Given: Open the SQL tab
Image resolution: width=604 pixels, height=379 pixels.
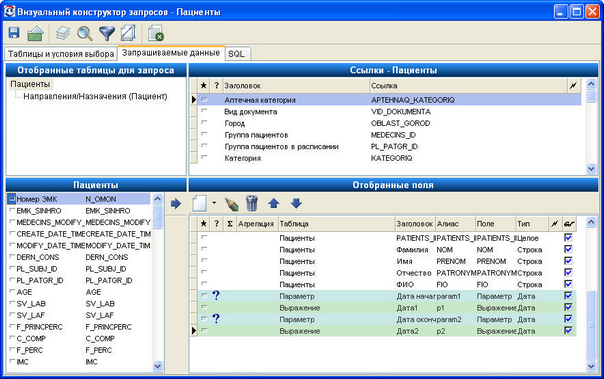Looking at the screenshot, I should point(237,54).
